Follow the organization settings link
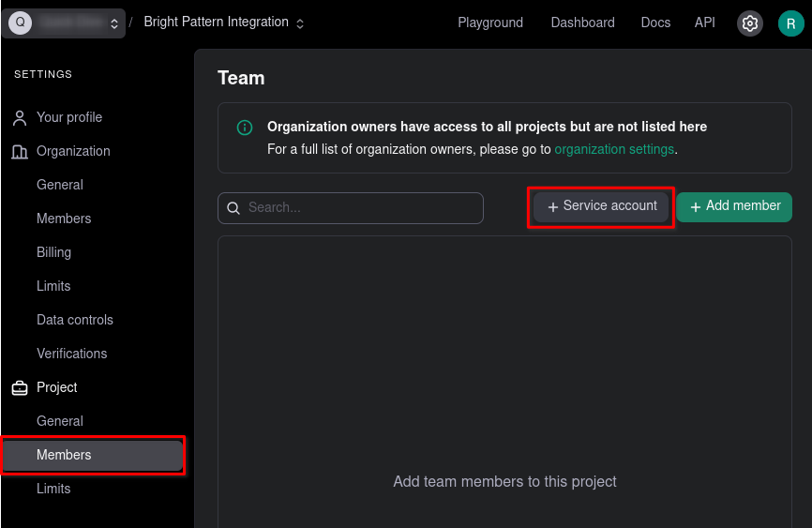This screenshot has height=528, width=812. (x=614, y=149)
